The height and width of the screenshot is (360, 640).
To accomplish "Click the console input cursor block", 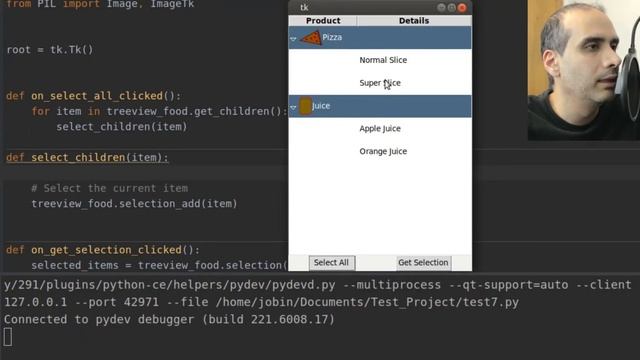I will [8, 337].
